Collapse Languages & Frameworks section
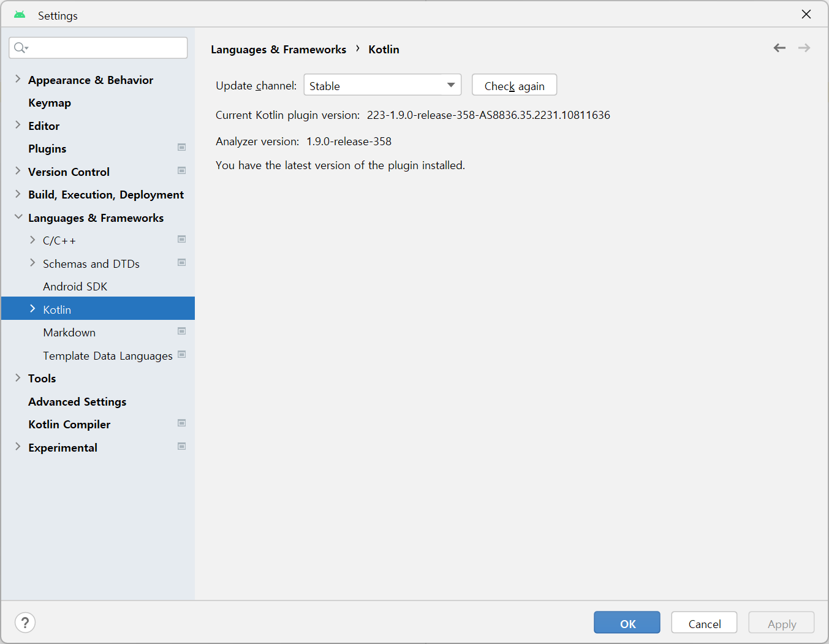 18,217
